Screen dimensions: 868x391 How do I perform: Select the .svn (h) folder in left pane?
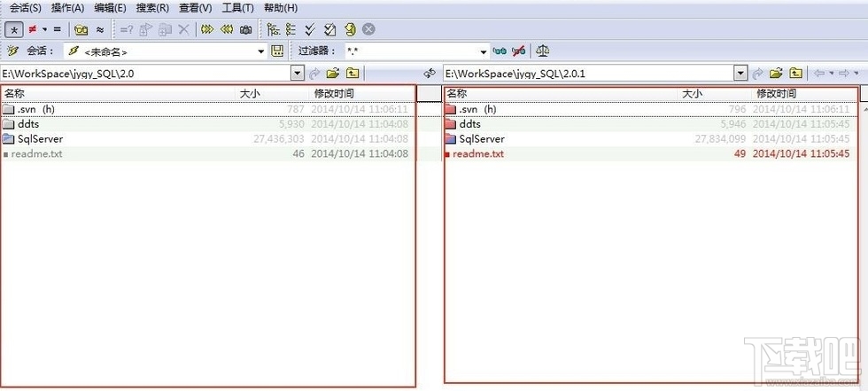click(x=207, y=109)
